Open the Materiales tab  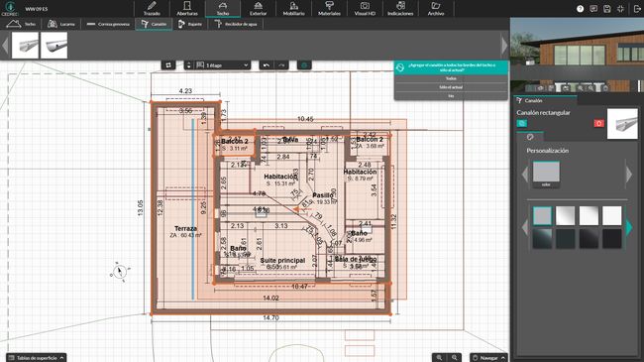click(x=329, y=9)
